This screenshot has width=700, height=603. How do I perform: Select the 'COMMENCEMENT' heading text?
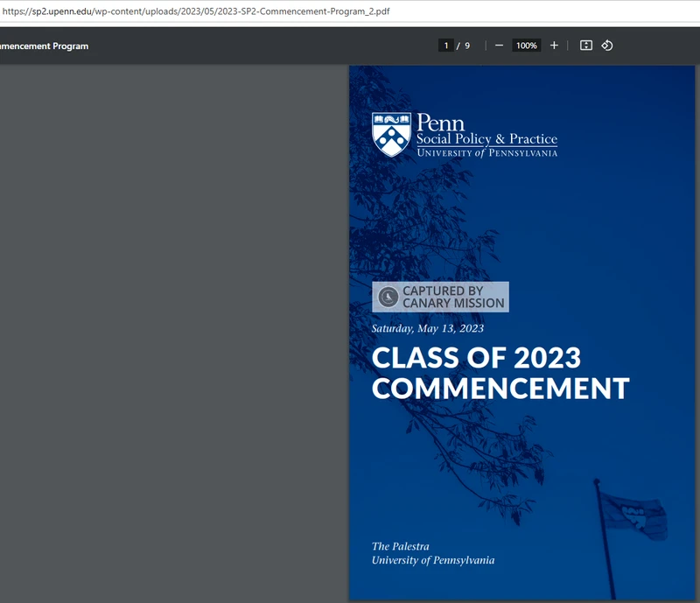click(x=500, y=389)
